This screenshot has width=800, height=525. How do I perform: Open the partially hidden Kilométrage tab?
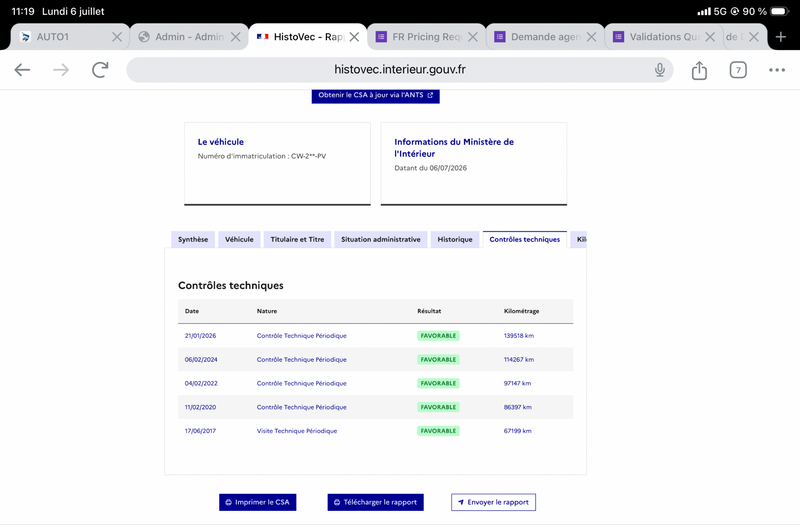pyautogui.click(x=581, y=239)
